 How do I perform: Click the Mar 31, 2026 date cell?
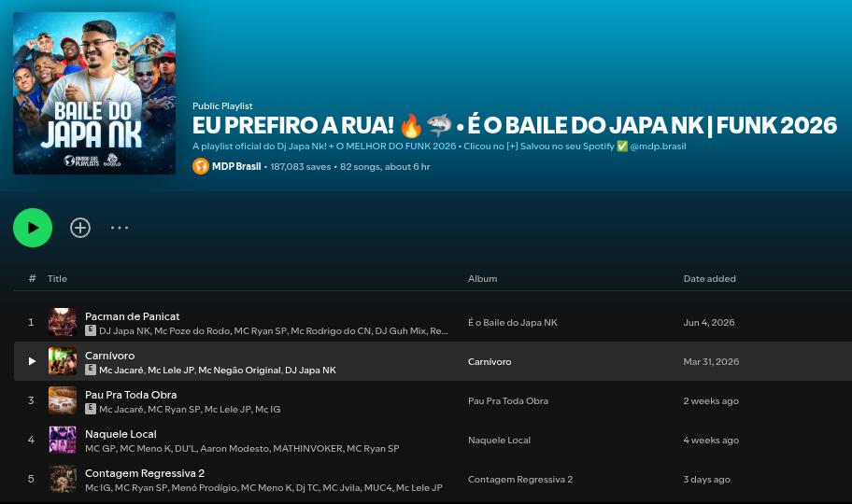711,361
